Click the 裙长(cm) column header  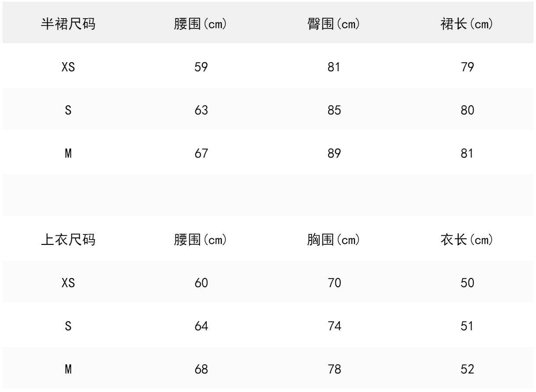pyautogui.click(x=466, y=25)
